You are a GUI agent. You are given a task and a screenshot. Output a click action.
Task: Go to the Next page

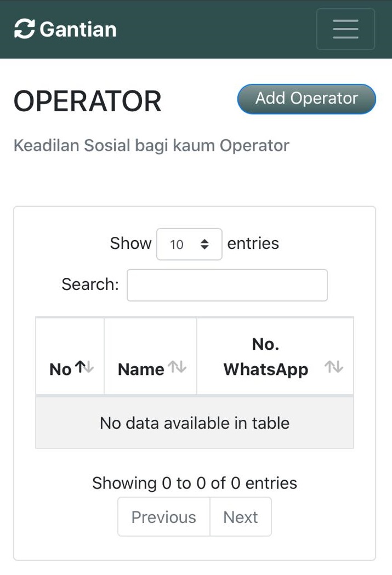pos(240,517)
